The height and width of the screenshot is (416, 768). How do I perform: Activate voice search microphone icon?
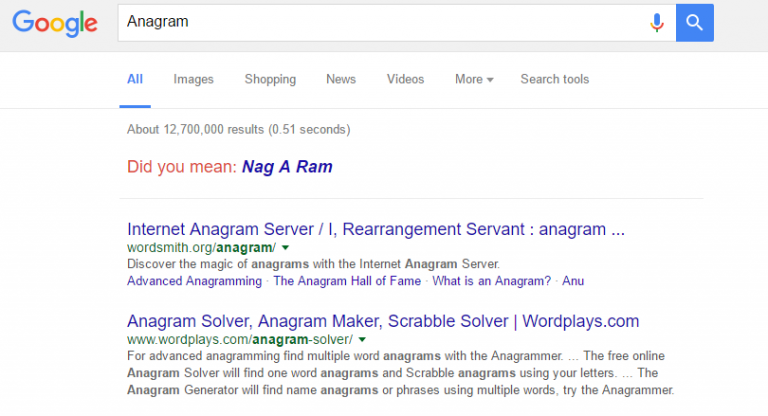coord(657,23)
